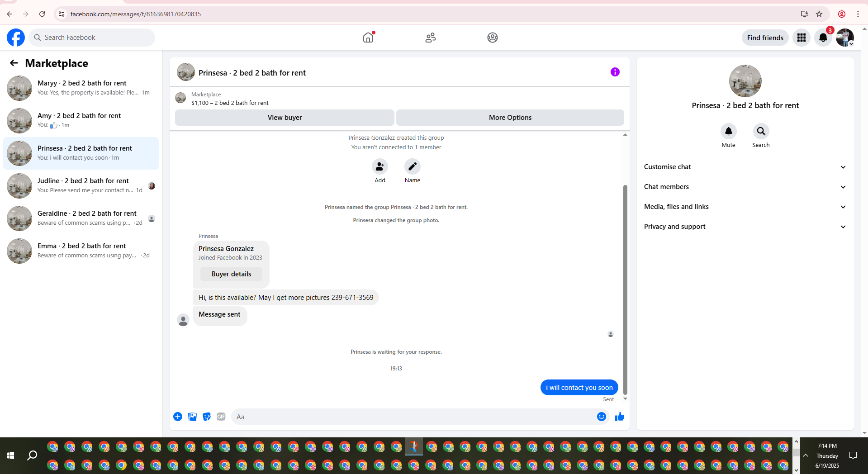The width and height of the screenshot is (868, 474).
Task: Click the install app icon in address bar
Action: coord(804,14)
